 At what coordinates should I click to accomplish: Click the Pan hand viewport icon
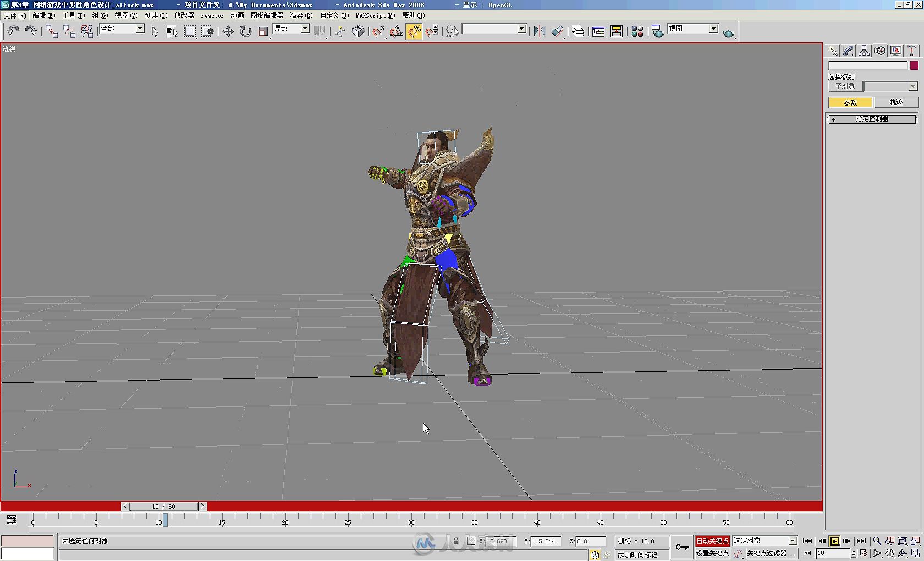(x=890, y=553)
